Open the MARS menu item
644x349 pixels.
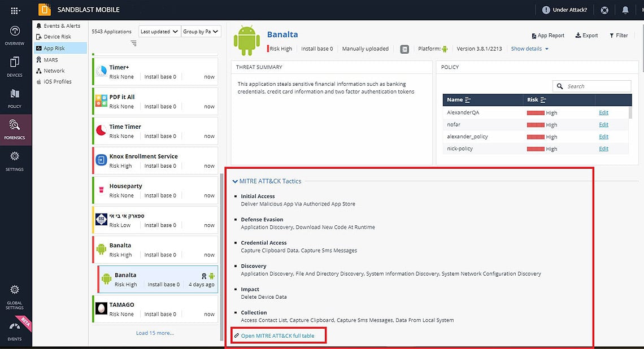(50, 60)
